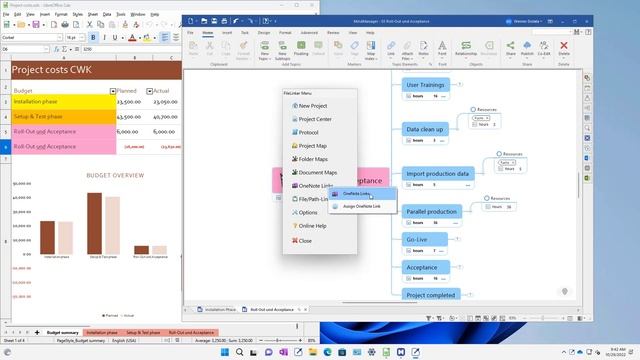Click the Sum sigma icon in Calc
The width and height of the screenshot is (640, 360).
coord(64,49)
